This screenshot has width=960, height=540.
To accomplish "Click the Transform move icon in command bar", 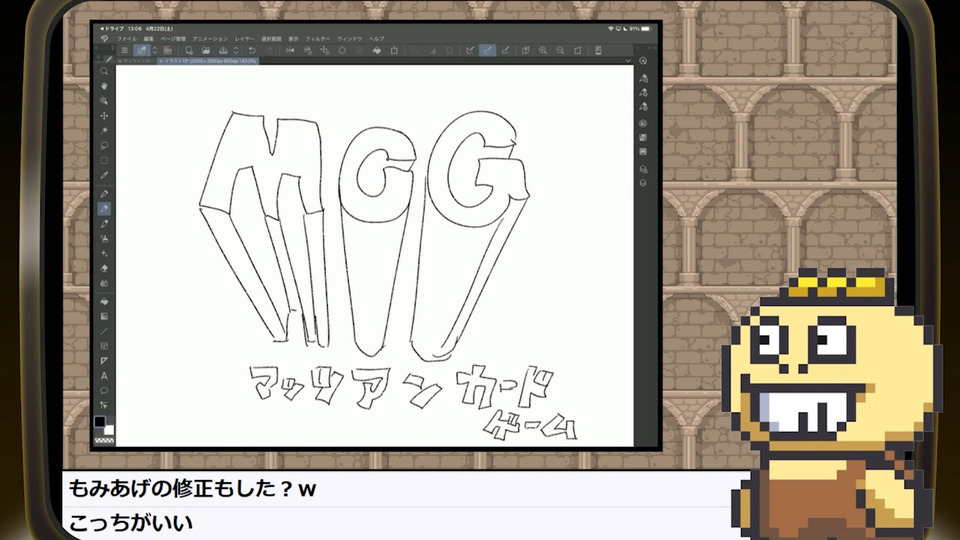I will [324, 51].
